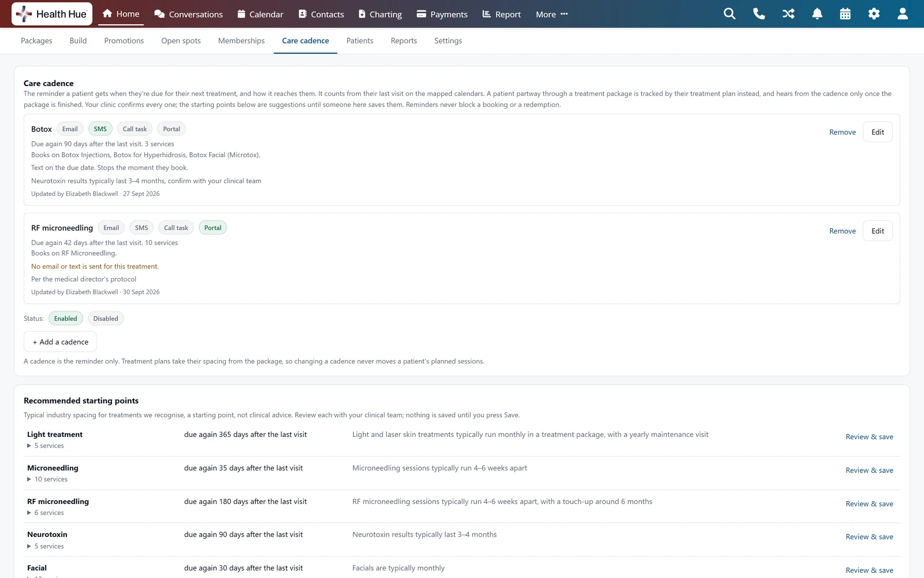Viewport: 924px width, 578px height.
Task: Review & save Facial recommendation
Action: coord(869,570)
